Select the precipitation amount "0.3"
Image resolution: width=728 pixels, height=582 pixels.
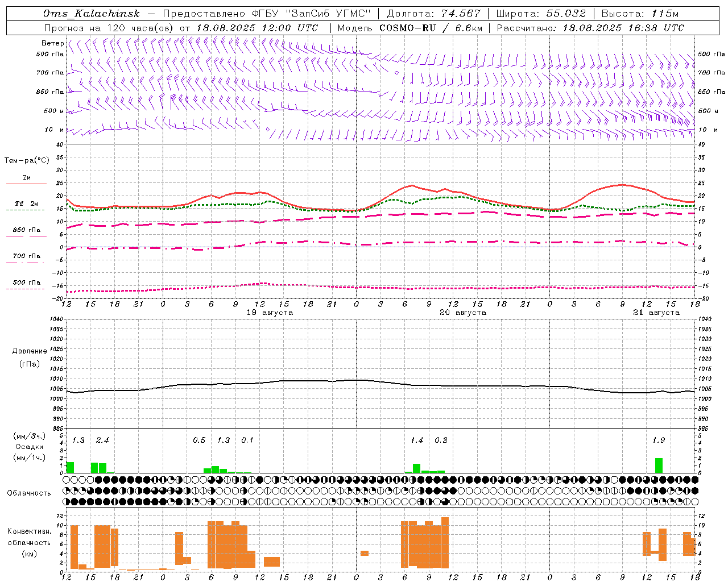tap(441, 440)
